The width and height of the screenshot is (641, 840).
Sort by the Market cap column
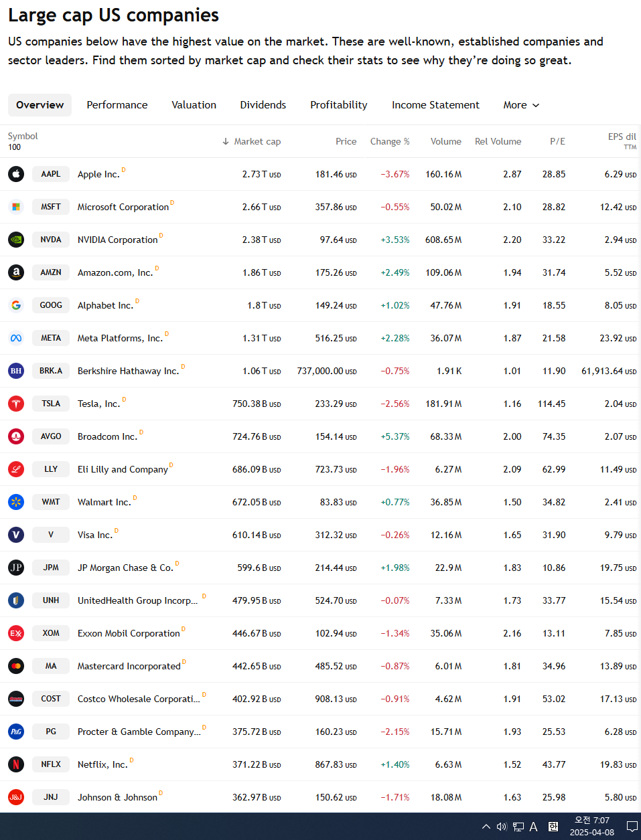click(x=251, y=141)
